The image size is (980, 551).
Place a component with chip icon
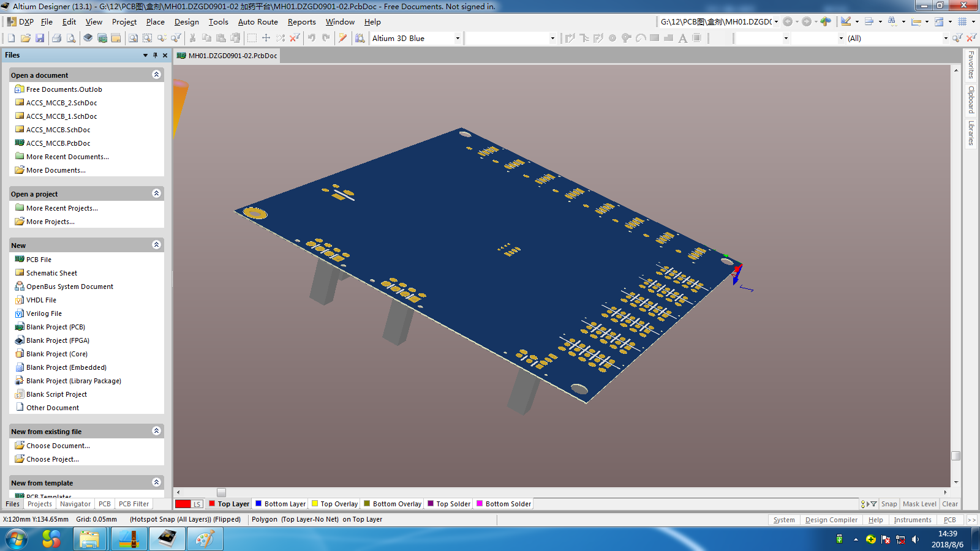tap(697, 38)
